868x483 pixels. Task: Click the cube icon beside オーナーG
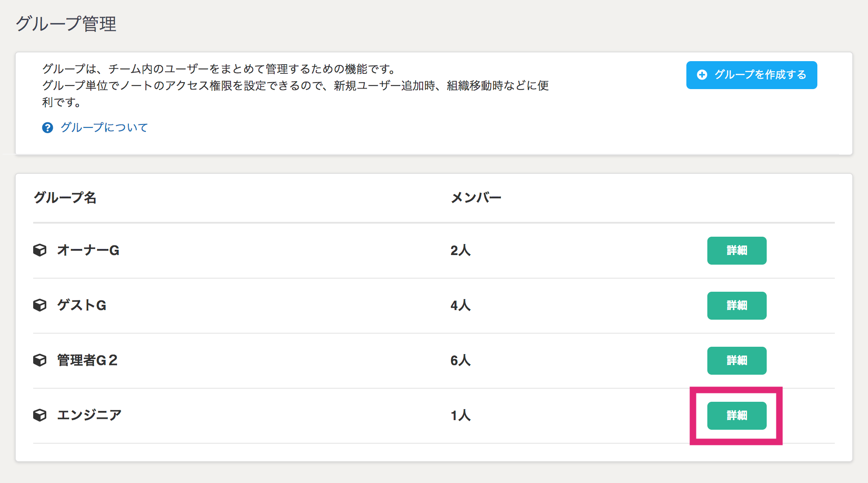tap(40, 250)
